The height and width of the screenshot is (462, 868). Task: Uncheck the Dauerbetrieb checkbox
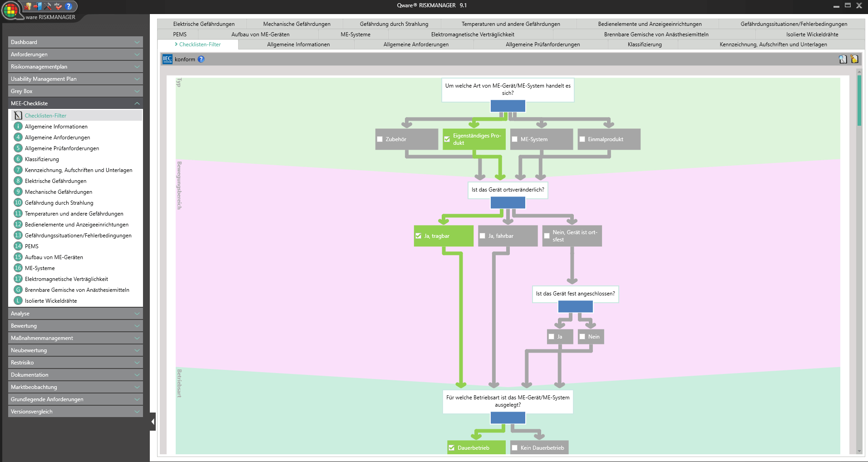tap(452, 448)
